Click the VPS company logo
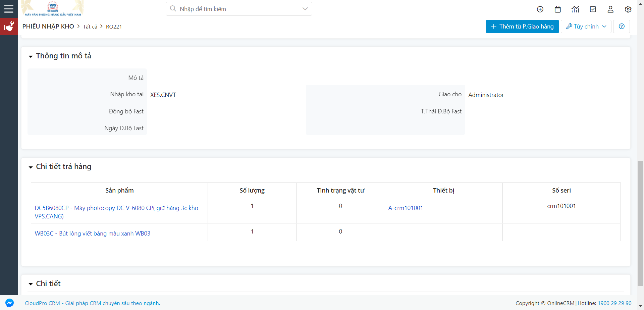 53,9
